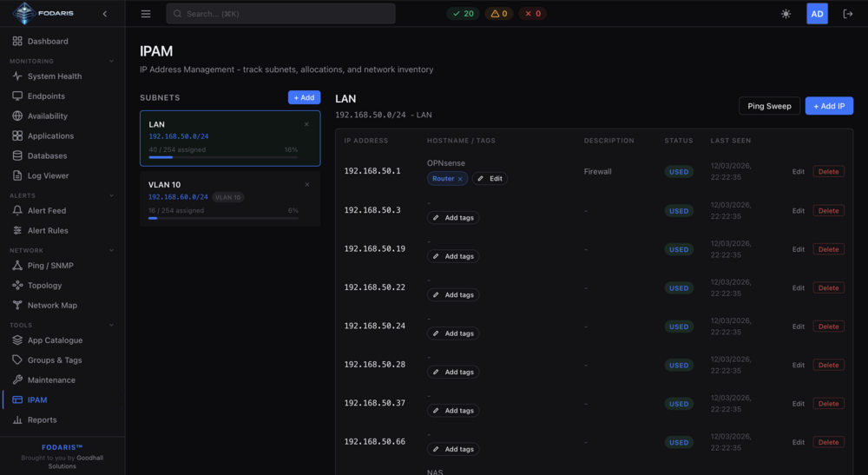
Task: Collapse the Monitoring section
Action: pos(111,61)
